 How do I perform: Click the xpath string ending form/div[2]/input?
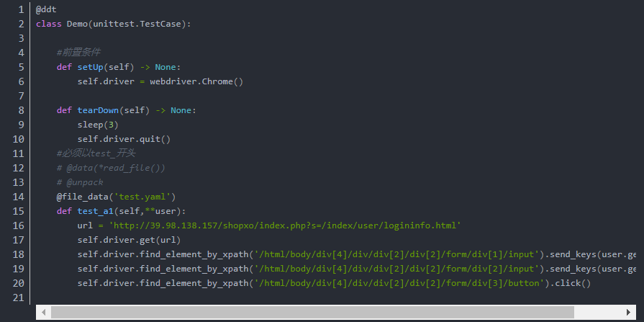(396, 269)
